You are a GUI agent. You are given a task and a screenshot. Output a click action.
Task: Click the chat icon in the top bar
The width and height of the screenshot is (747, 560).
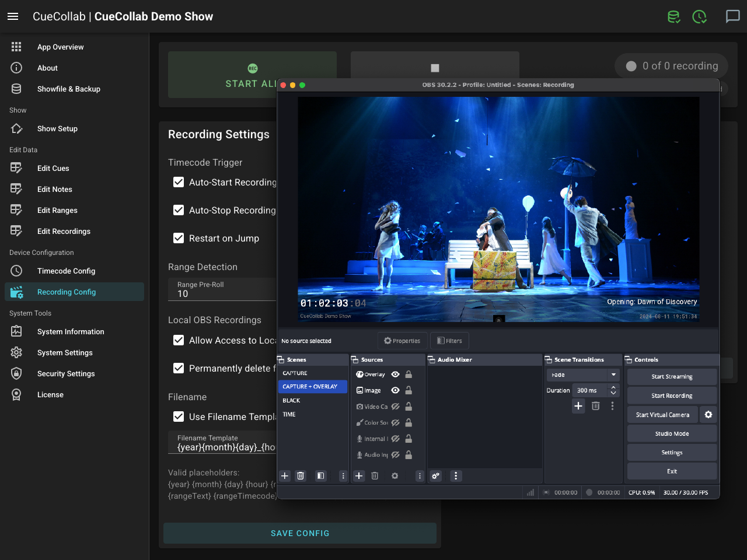(732, 16)
